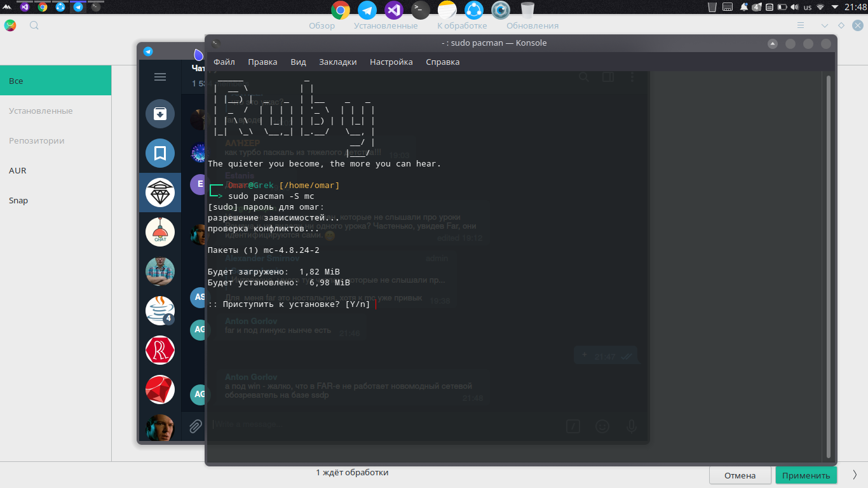Open the Java chat with 4 unread

(x=160, y=311)
